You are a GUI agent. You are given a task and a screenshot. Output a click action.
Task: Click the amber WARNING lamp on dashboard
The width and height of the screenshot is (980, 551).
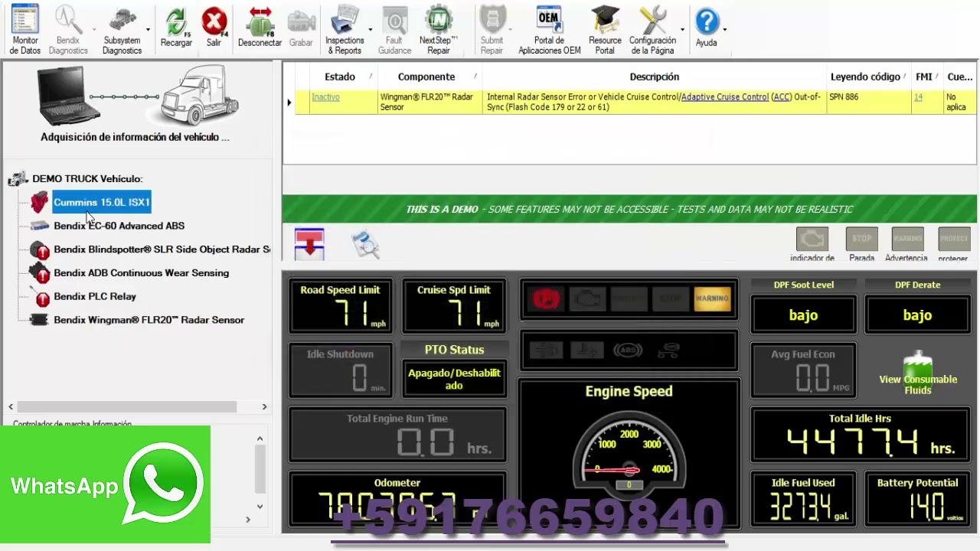coord(712,299)
